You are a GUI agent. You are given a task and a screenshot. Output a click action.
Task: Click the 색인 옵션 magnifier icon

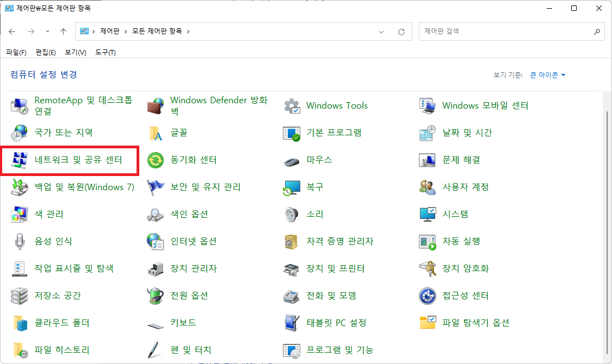click(x=156, y=215)
